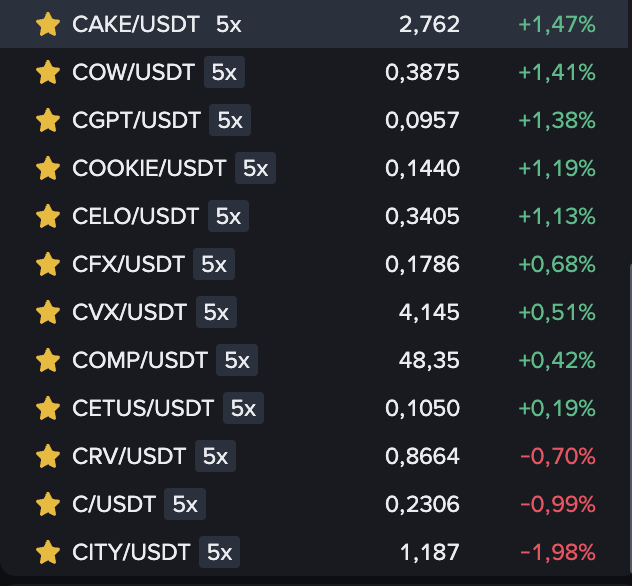Open the C/USDT trading pair
The width and height of the screenshot is (632, 586).
316,504
